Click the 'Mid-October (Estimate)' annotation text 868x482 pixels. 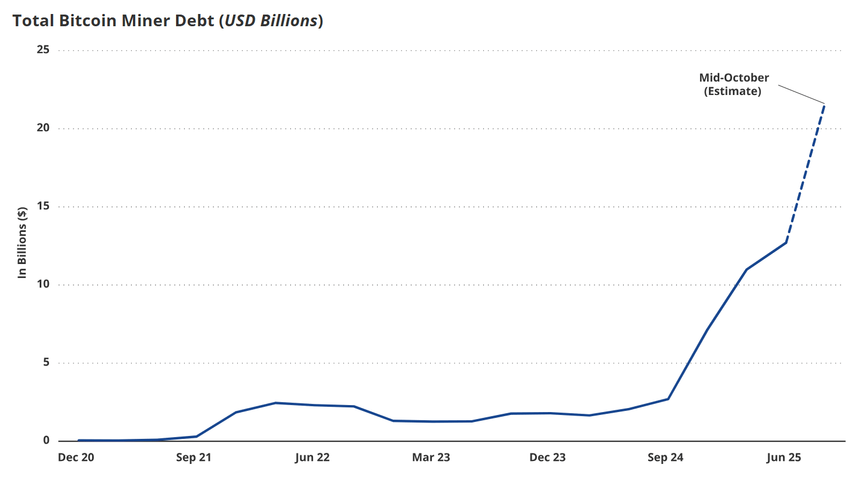(x=733, y=85)
